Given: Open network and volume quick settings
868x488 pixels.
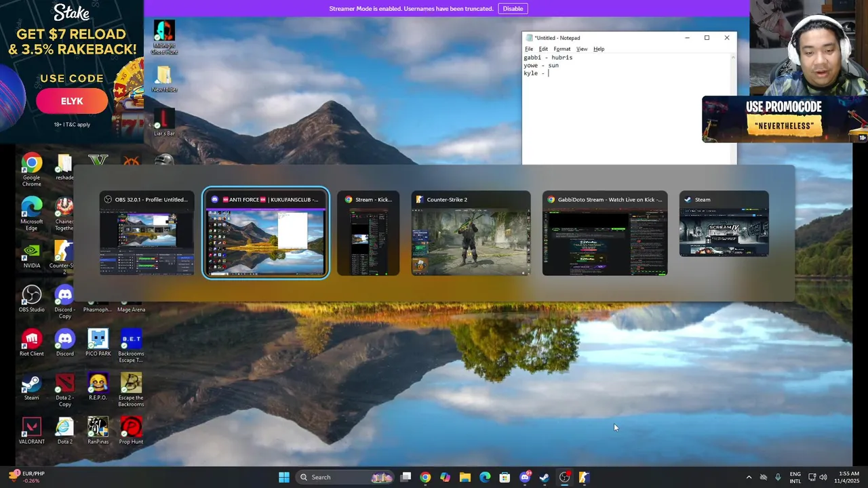Looking at the screenshot, I should tap(818, 477).
